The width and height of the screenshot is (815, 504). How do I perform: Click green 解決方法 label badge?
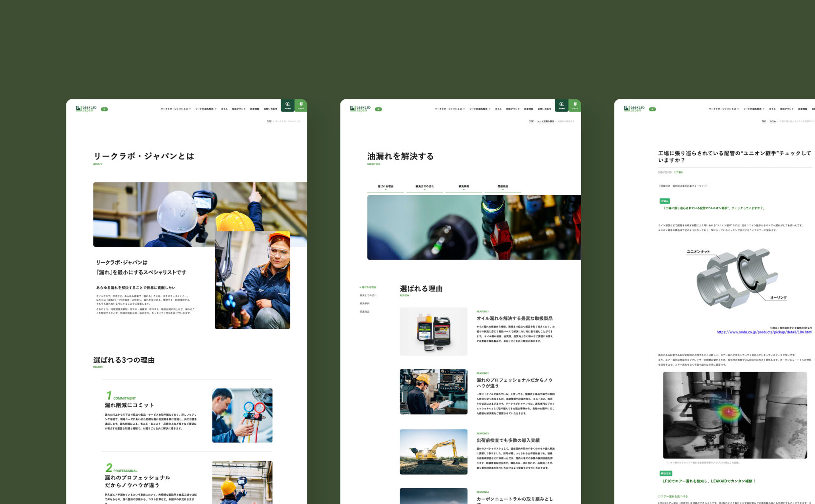point(666,473)
